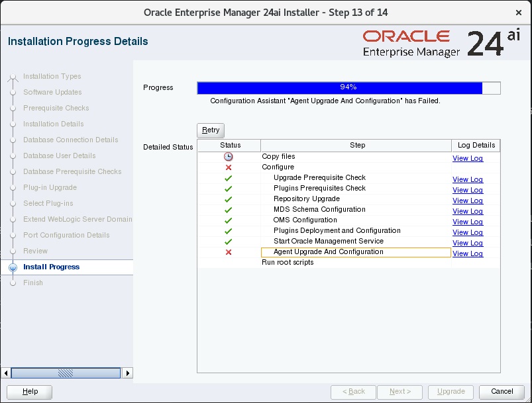Select the Plug-in Upgrade step
This screenshot has height=403, width=532.
point(50,188)
